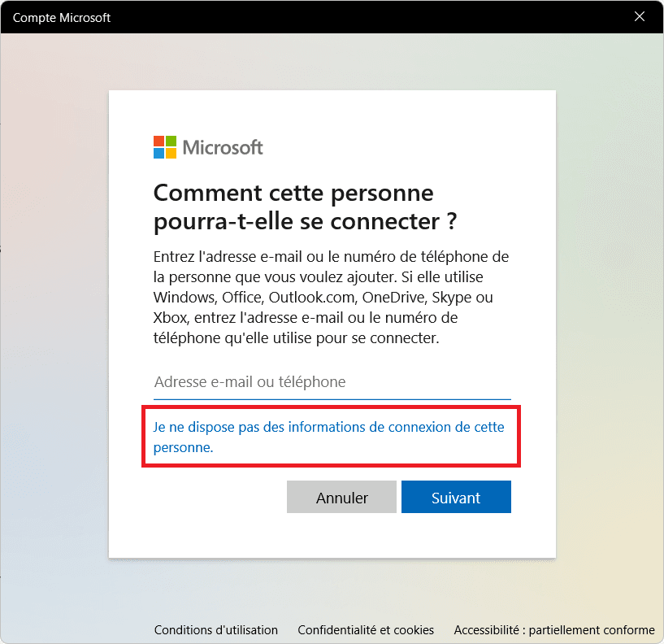Open Confidentialité et cookies link
Screen dimensions: 664x644
coord(366,630)
